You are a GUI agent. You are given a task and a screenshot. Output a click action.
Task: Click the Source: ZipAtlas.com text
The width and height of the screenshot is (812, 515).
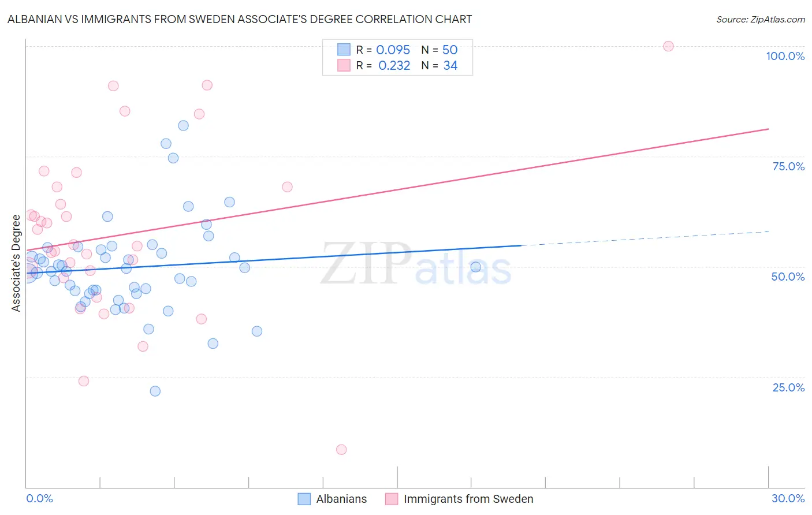tap(761, 20)
